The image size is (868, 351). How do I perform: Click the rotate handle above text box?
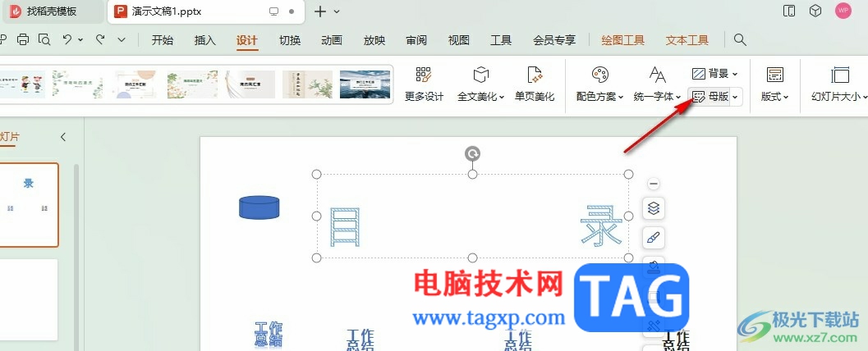pos(472,153)
